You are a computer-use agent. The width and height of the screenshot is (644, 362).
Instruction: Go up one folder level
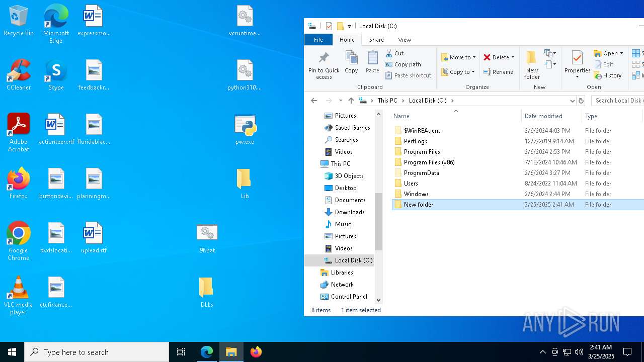pyautogui.click(x=351, y=101)
